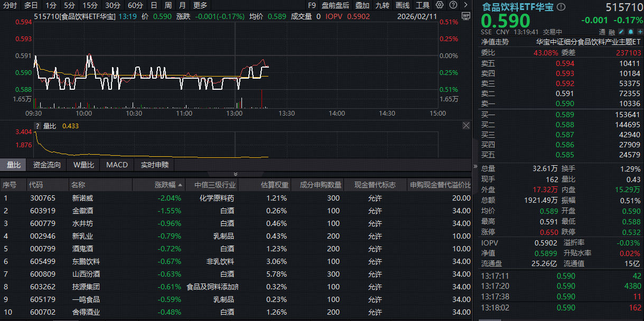Expand the 更多 periods dropdown

pos(200,5)
